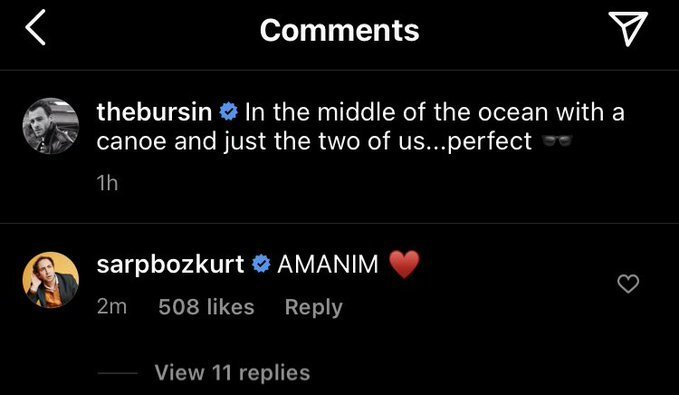Open the 508 likes list

(x=206, y=307)
